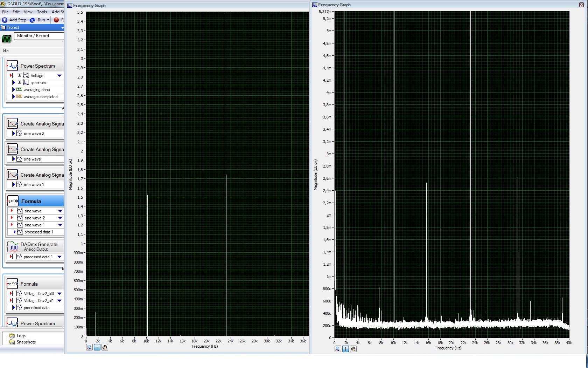Image resolution: width=588 pixels, height=368 pixels.
Task: Open the dropdown for the Formula 'sine wave' input
Action: pyautogui.click(x=60, y=211)
